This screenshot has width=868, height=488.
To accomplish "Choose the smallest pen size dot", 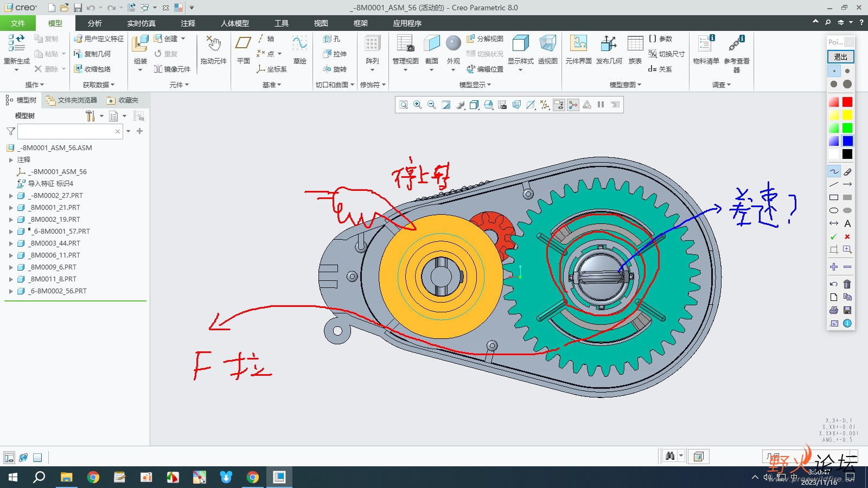I will (x=834, y=71).
